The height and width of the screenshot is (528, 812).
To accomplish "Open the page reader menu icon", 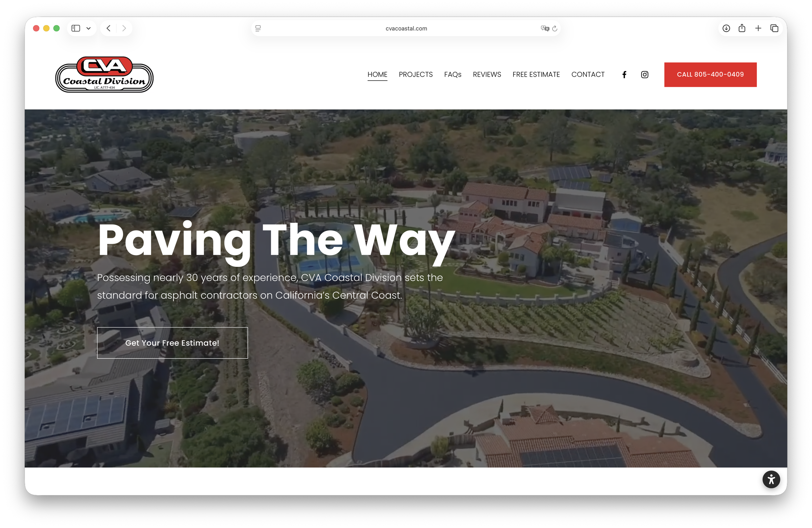I will [x=258, y=28].
